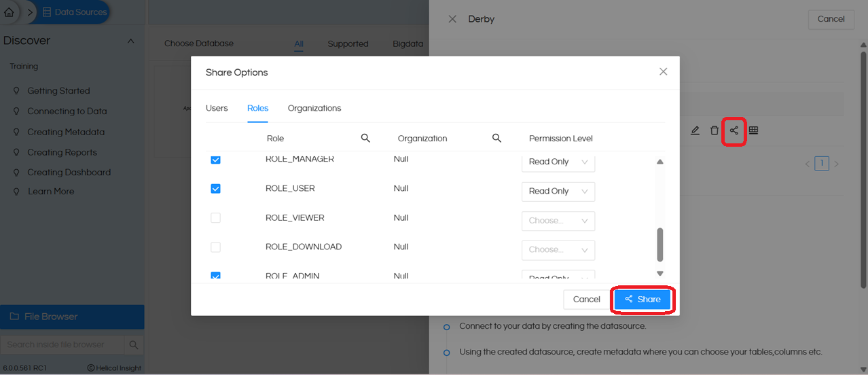Click the table grid icon
The image size is (868, 375).
754,130
